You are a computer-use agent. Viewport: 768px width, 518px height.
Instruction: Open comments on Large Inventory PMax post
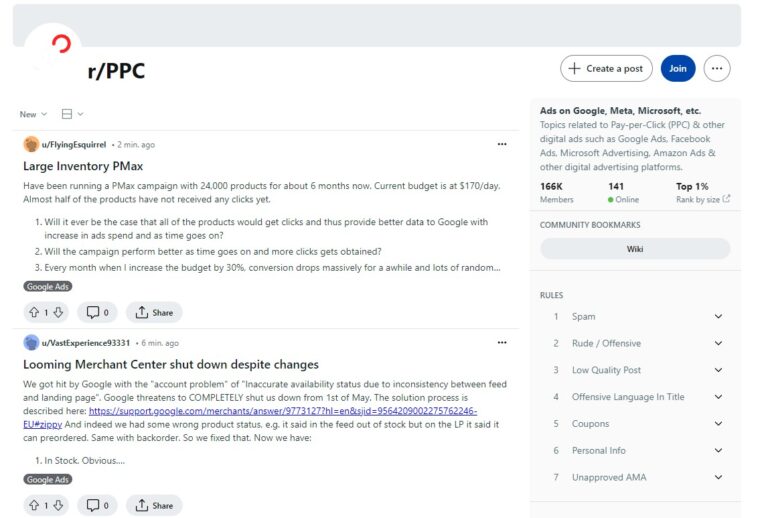97,312
